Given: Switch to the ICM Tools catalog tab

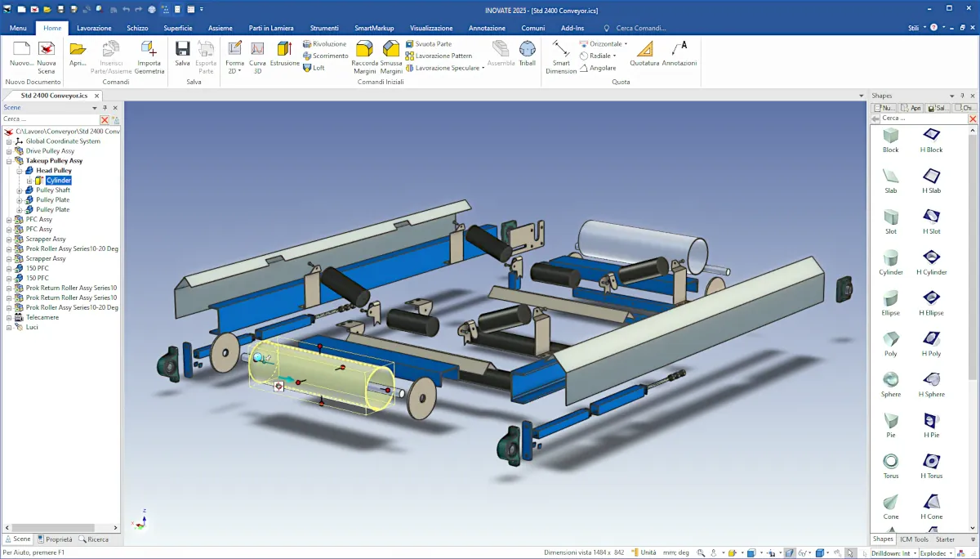Looking at the screenshot, I should tap(915, 539).
